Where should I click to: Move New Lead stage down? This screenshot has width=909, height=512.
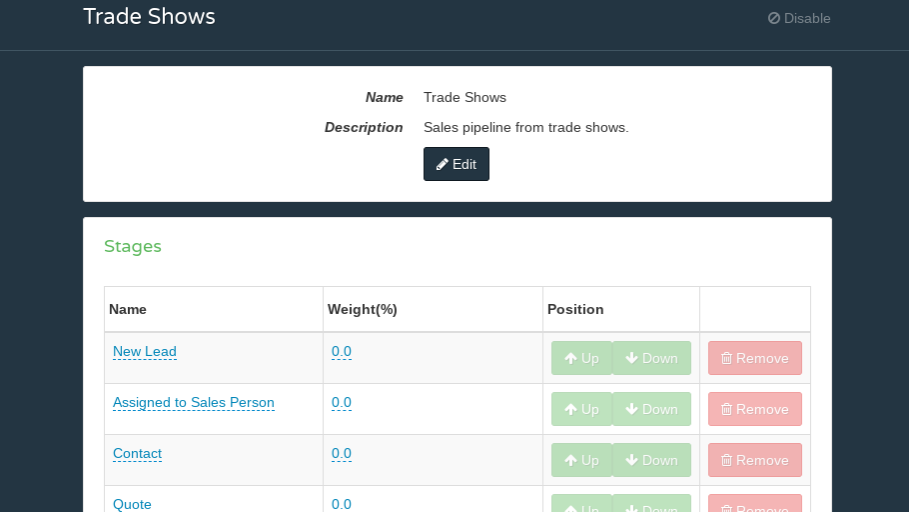651,358
